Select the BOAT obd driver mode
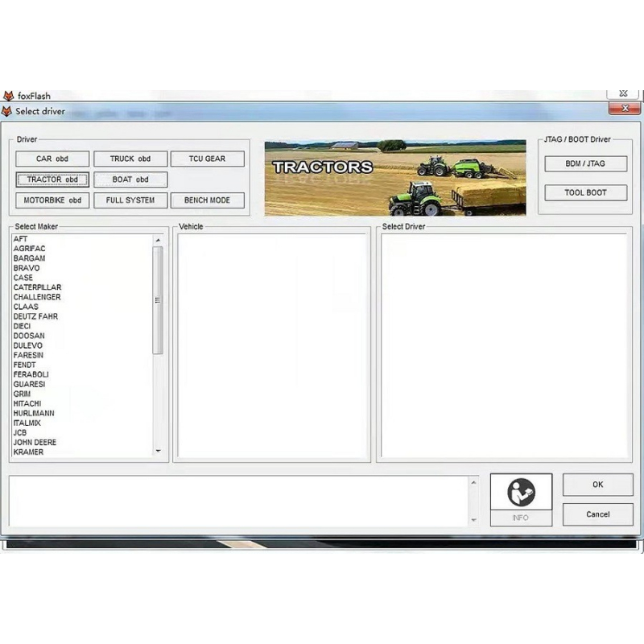This screenshot has height=644, width=644. [x=130, y=180]
